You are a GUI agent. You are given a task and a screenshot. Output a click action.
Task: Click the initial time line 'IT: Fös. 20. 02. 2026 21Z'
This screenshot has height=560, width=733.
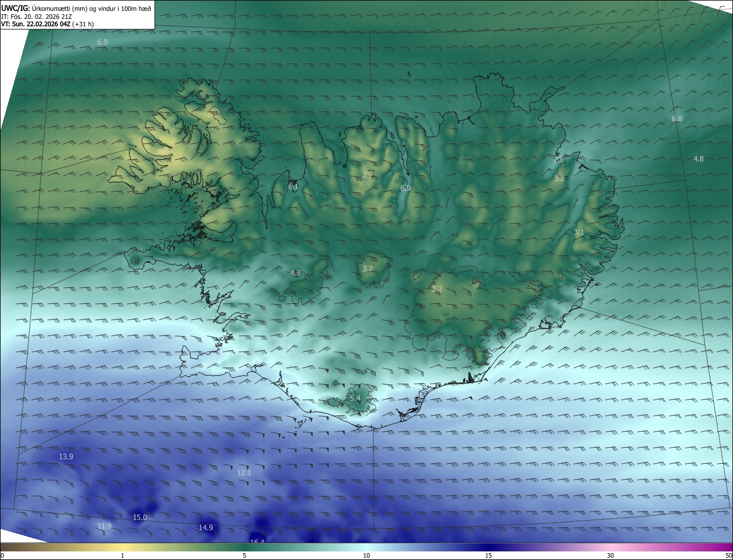(x=36, y=17)
